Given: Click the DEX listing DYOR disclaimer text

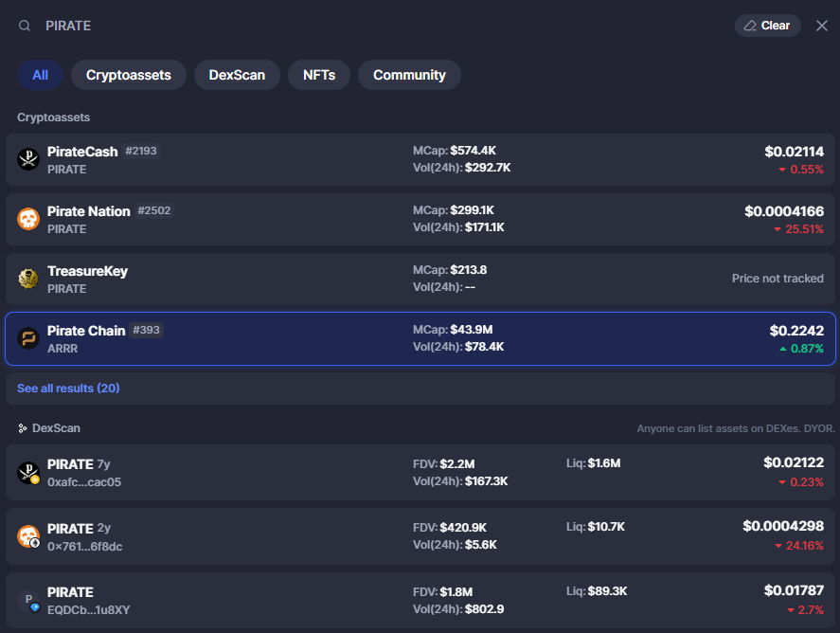Looking at the screenshot, I should [736, 428].
